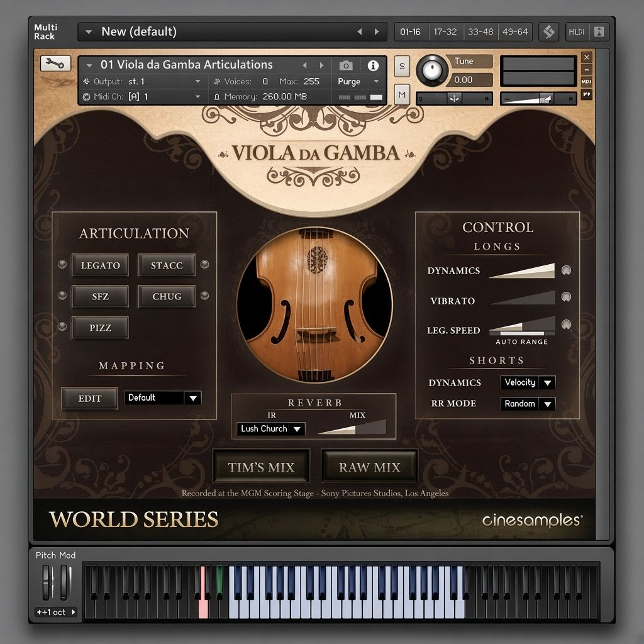Open the Mapping Default dropdown
This screenshot has width=644, height=644.
[163, 397]
